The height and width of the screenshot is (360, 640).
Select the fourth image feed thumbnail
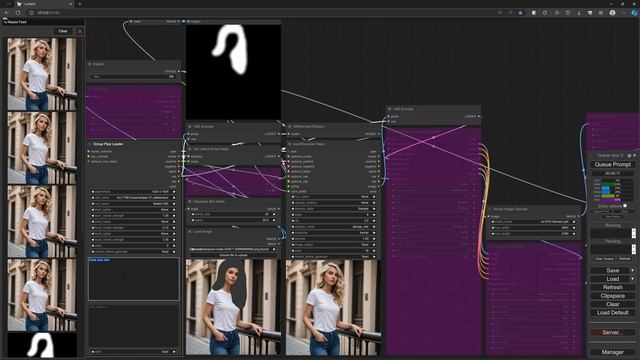click(42, 295)
